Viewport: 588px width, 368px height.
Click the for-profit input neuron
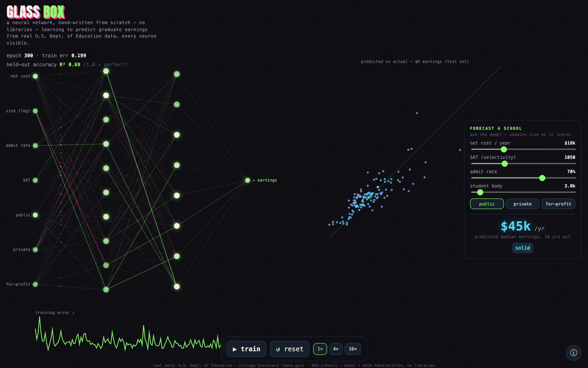tap(35, 284)
